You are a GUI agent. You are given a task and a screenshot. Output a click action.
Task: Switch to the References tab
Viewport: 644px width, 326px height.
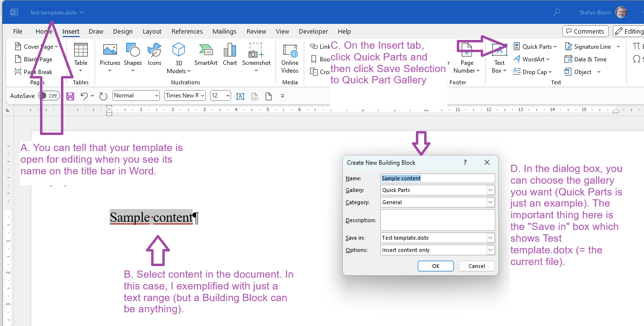(x=187, y=31)
